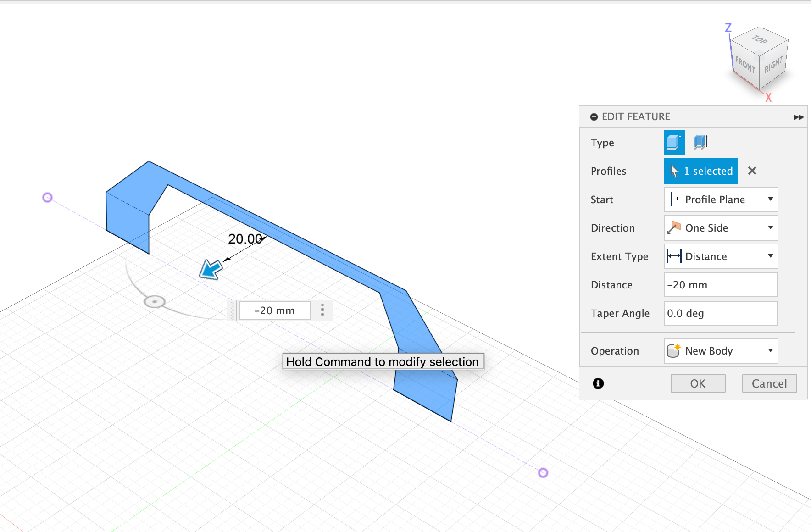This screenshot has width=811, height=532.
Task: Click the RIGHT face of the view cube
Action: click(773, 65)
